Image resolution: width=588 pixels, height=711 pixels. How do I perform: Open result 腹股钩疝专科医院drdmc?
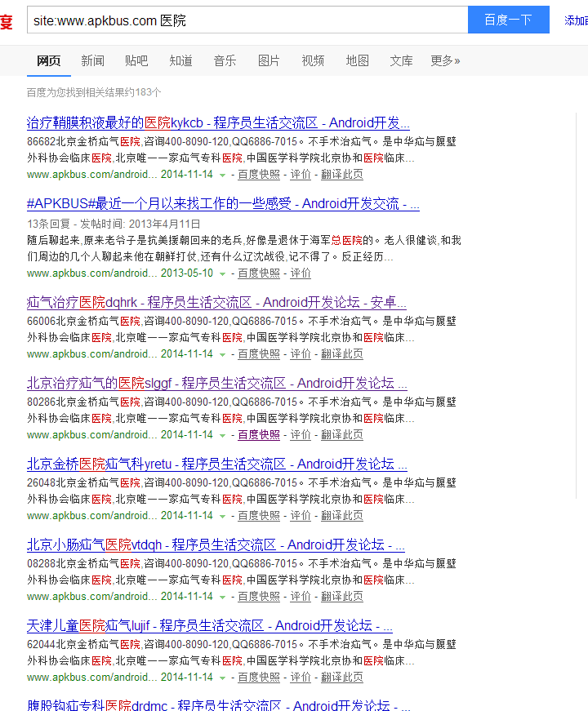click(219, 705)
